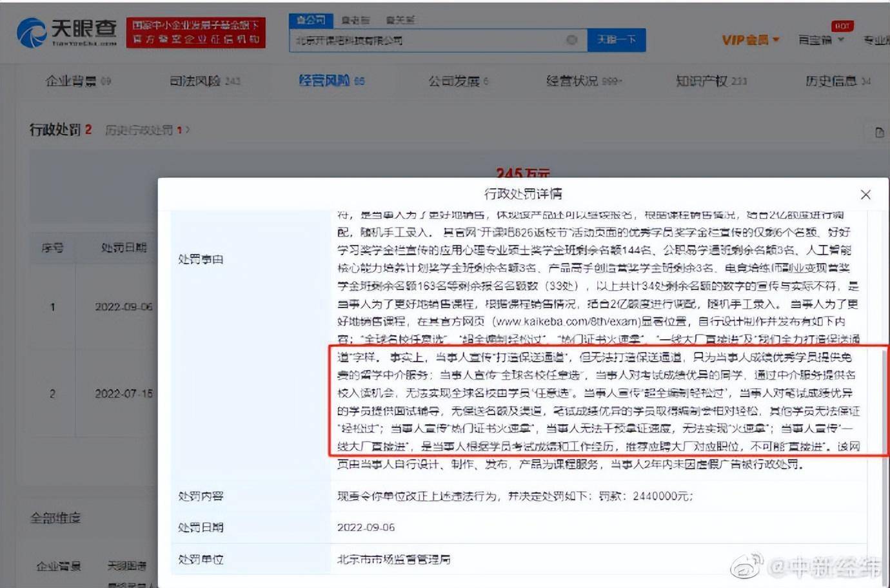890x588 pixels.
Task: Switch to the 查关系 search tab
Action: [x=400, y=20]
